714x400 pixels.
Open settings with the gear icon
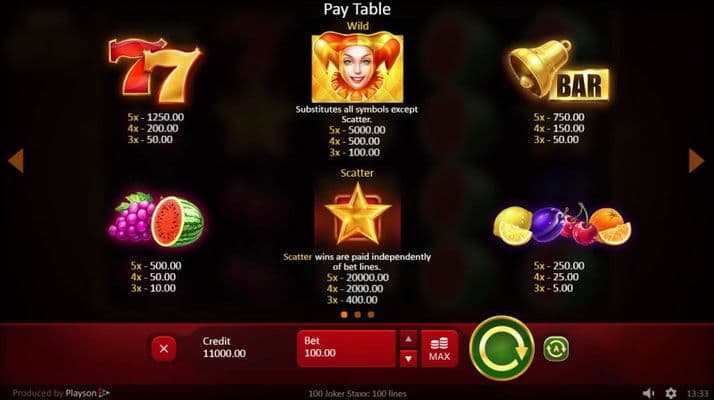click(x=671, y=393)
